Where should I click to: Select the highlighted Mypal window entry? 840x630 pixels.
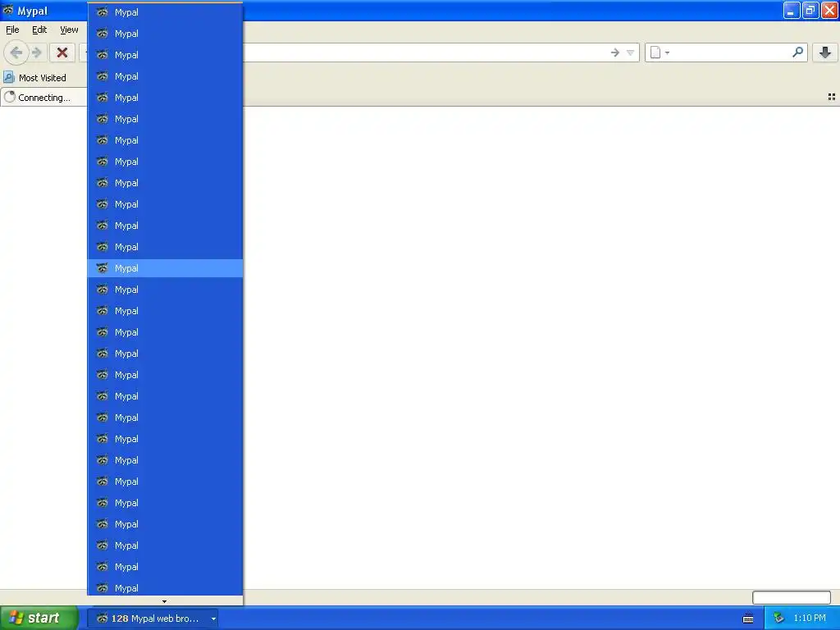(165, 268)
